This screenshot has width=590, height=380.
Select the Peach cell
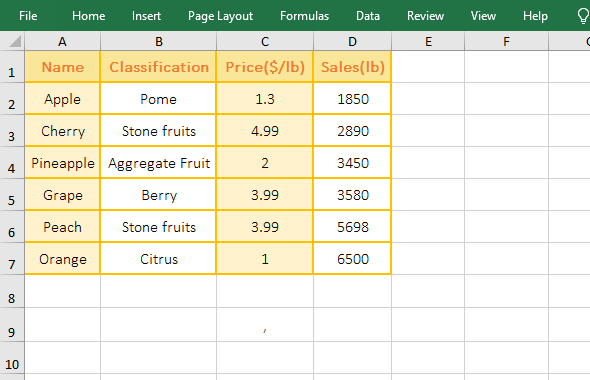tap(62, 226)
